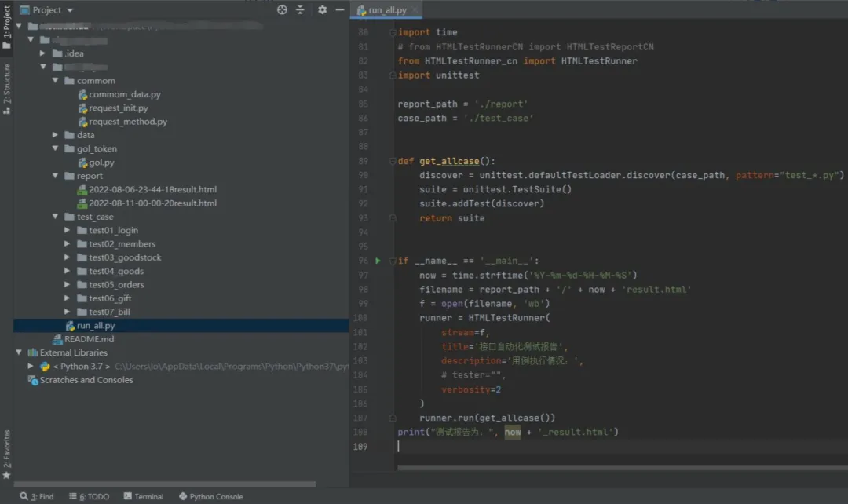Expand the test01_login folder
The image size is (848, 504).
tap(68, 230)
